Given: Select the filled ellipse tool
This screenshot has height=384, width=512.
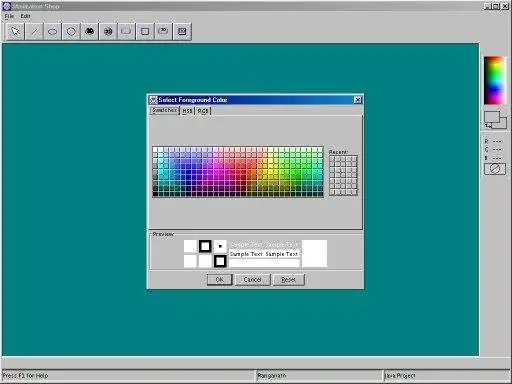Looking at the screenshot, I should tap(89, 32).
